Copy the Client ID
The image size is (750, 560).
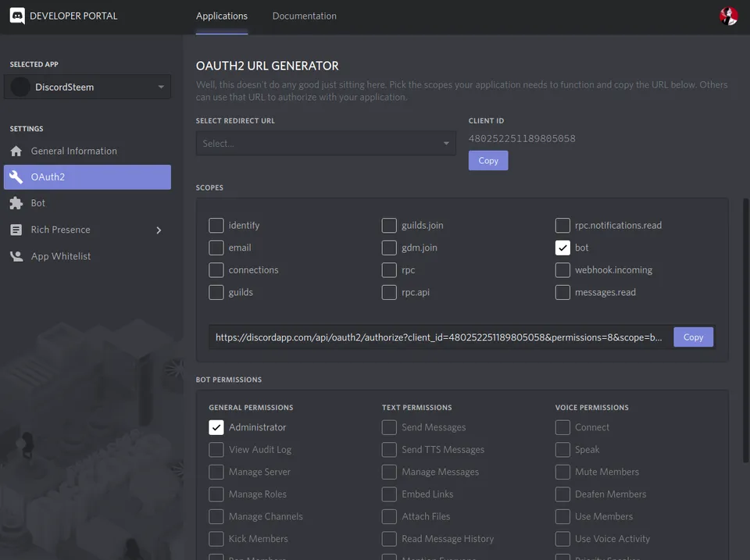487,161
